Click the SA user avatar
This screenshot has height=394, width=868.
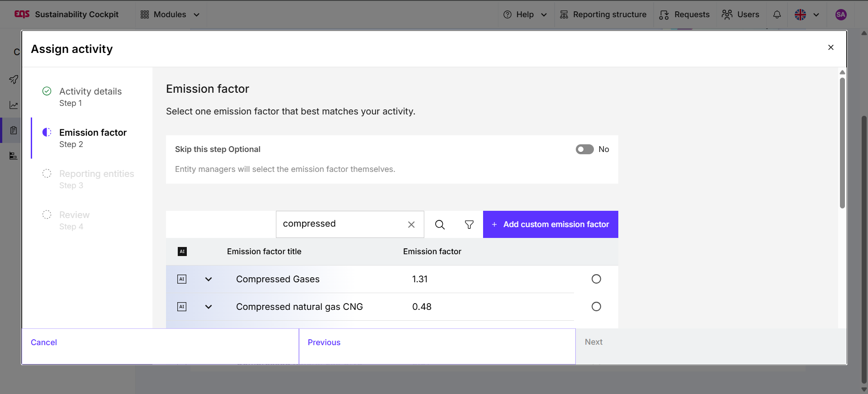coord(840,14)
